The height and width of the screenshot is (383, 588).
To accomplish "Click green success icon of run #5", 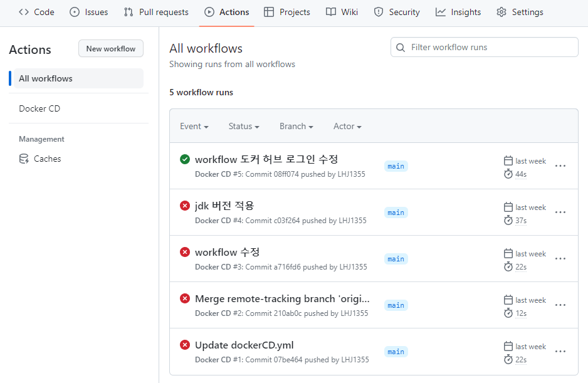I will click(185, 159).
